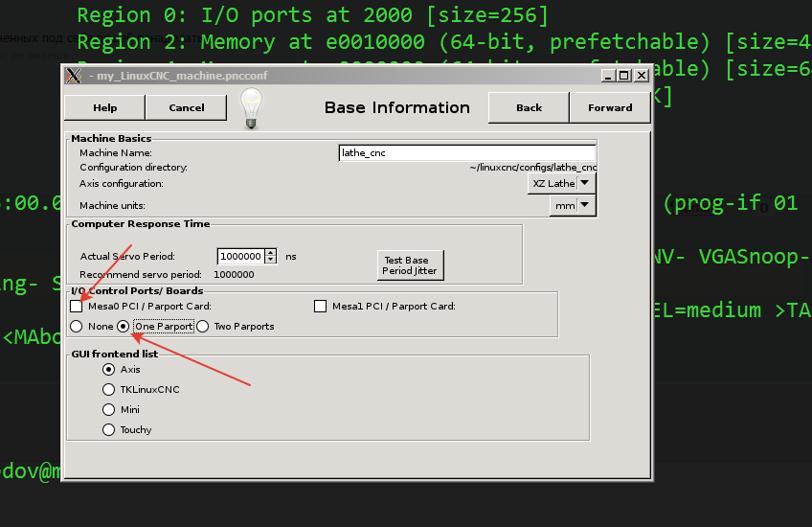Choose Two Parports radio option
The height and width of the screenshot is (527, 812).
(202, 327)
